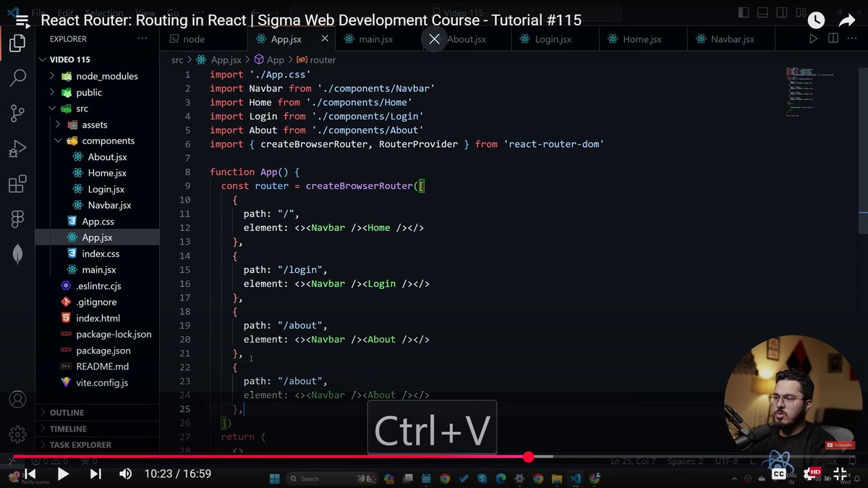Image resolution: width=868 pixels, height=488 pixels.
Task: Open the Figma extension icon in activity bar
Action: [17, 219]
